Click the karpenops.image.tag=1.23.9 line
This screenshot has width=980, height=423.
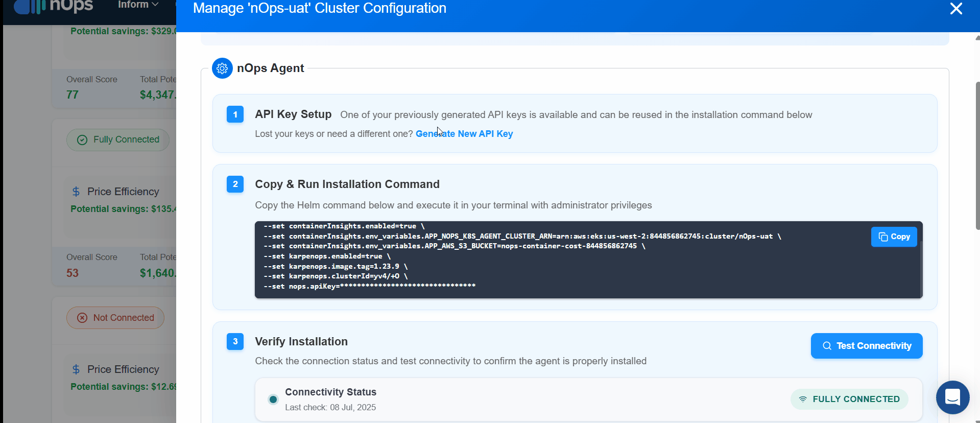click(336, 266)
